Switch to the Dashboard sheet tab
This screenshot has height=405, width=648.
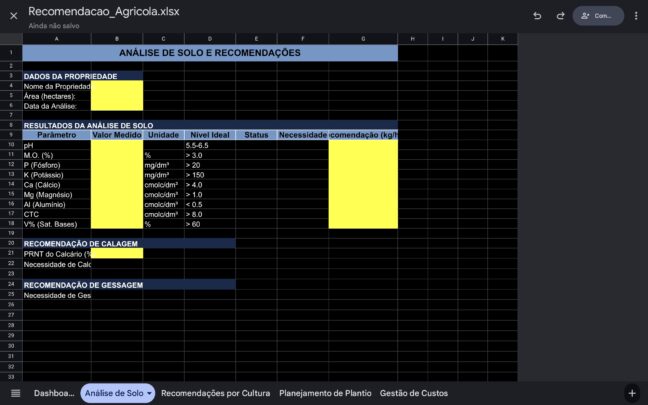pos(54,393)
